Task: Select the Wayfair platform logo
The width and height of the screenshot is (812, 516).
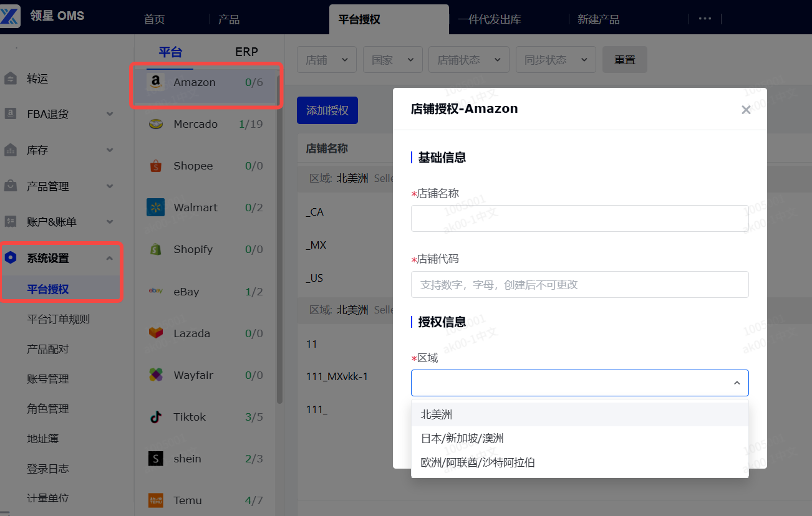Action: click(156, 375)
